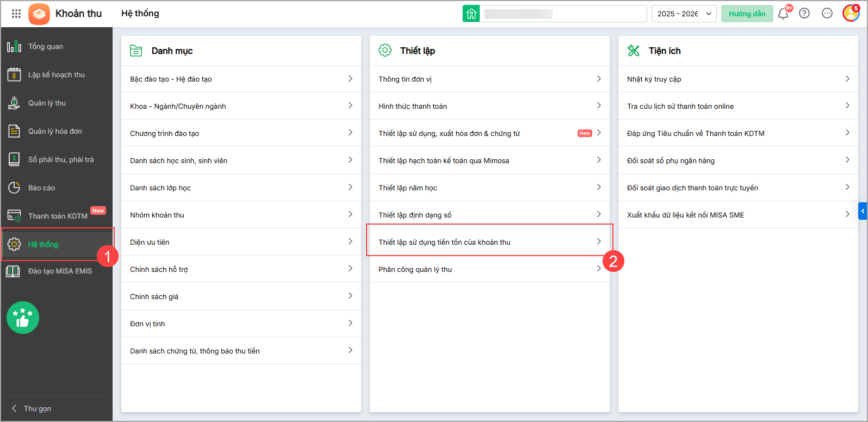This screenshot has height=422, width=868.
Task: Open Tổng quan chart icon in sidebar
Action: click(14, 47)
